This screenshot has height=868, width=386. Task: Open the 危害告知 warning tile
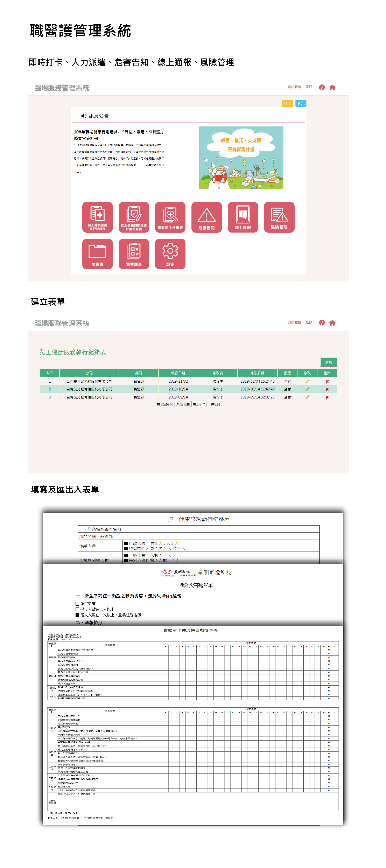(206, 217)
